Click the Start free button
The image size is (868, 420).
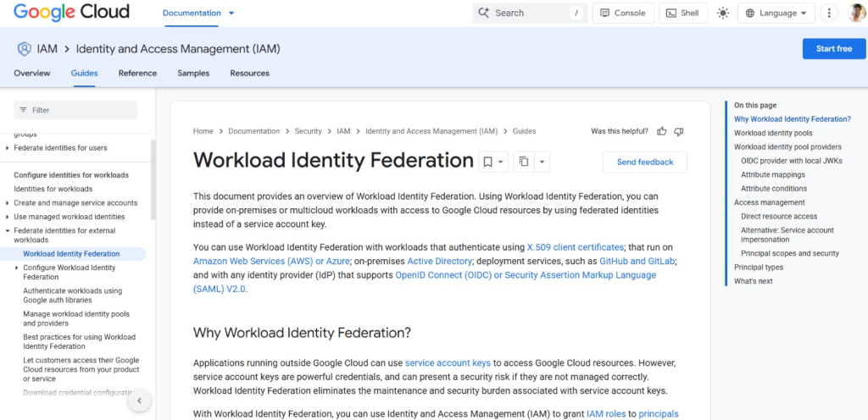[834, 48]
